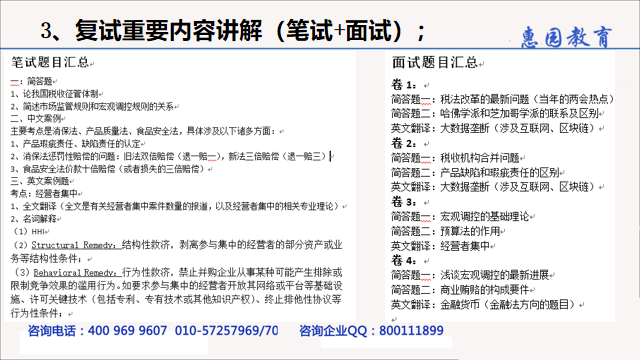Select the 卷 1 section heading
This screenshot has width=640, height=360.
click(x=404, y=84)
